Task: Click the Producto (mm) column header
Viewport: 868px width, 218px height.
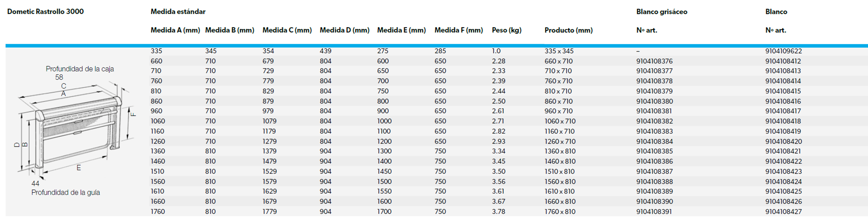Action: click(x=568, y=30)
